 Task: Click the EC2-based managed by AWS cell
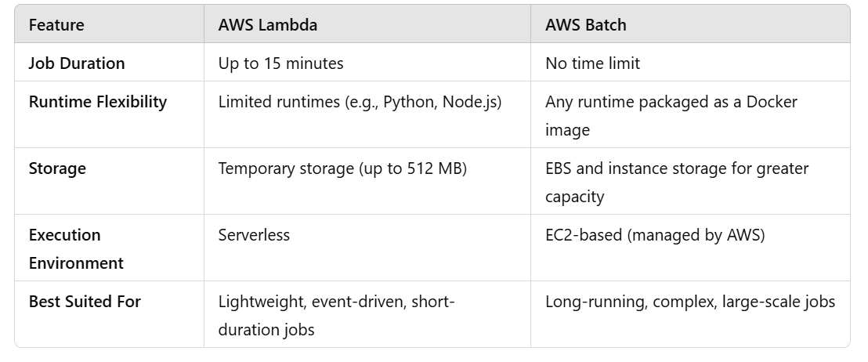tap(655, 235)
